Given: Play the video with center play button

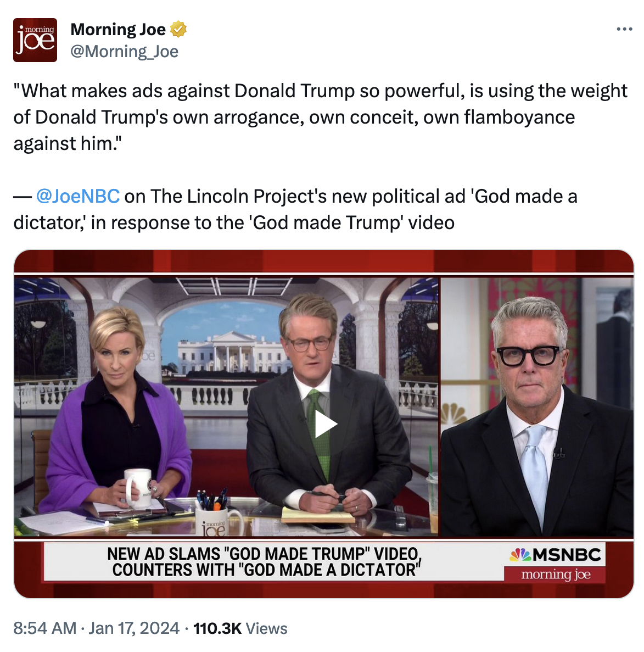Looking at the screenshot, I should click(x=326, y=424).
